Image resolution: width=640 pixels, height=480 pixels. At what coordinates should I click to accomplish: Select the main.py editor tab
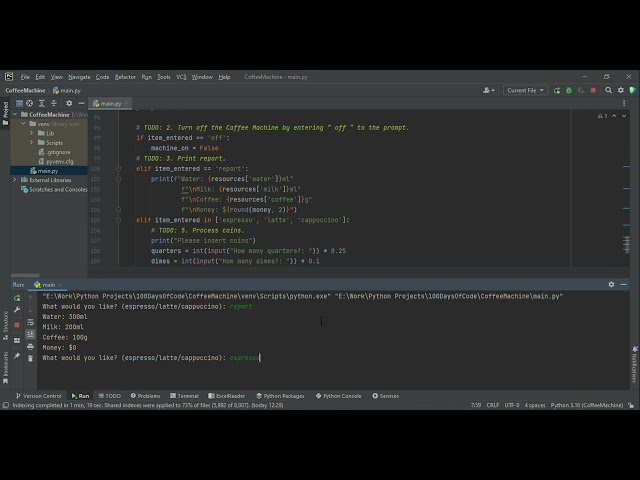[x=109, y=104]
